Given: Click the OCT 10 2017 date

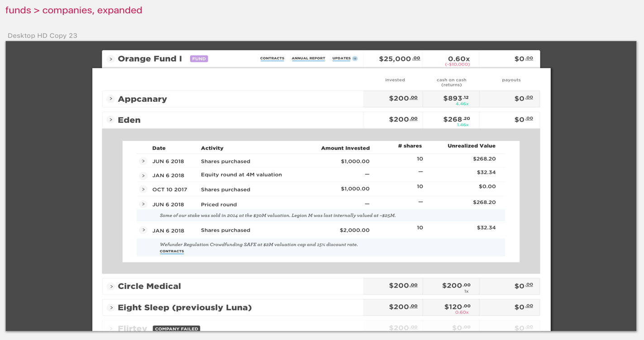Looking at the screenshot, I should point(170,189).
